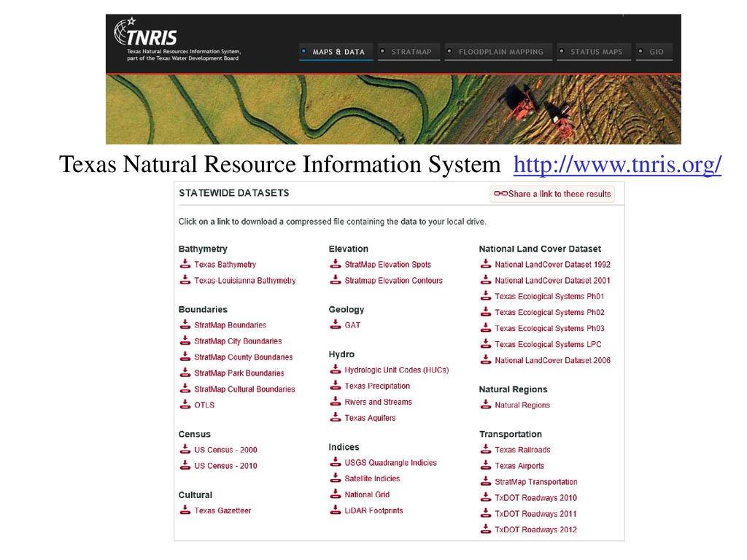This screenshot has width=747, height=560.
Task: Open the StratMap Transportation link
Action: [x=536, y=482]
